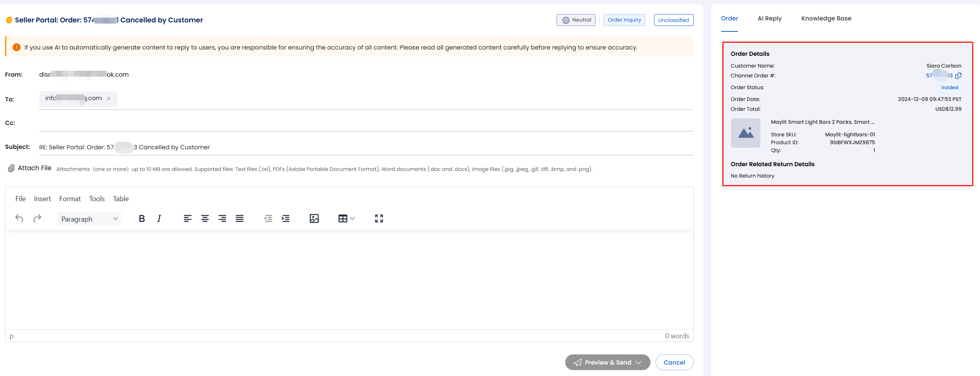Center align the text
Image resolution: width=980 pixels, height=376 pixels.
[x=205, y=218]
